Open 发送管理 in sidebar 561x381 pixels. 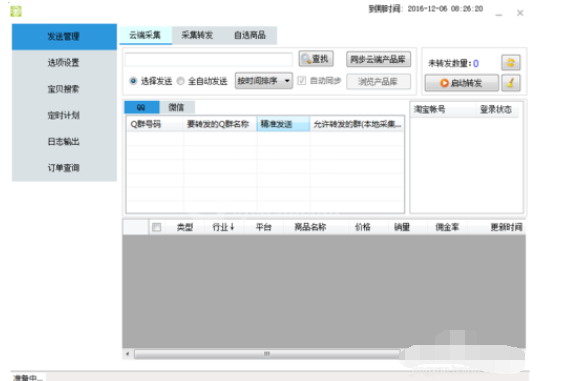pos(64,36)
